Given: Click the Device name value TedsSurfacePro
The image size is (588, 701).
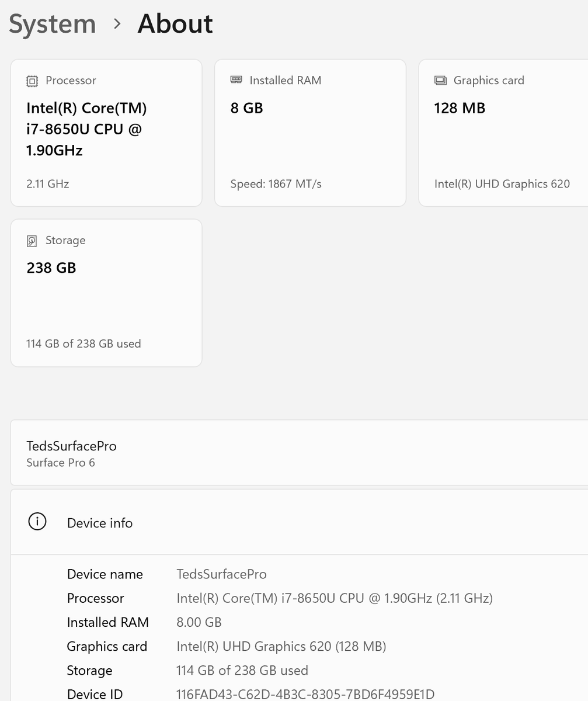Looking at the screenshot, I should click(221, 574).
